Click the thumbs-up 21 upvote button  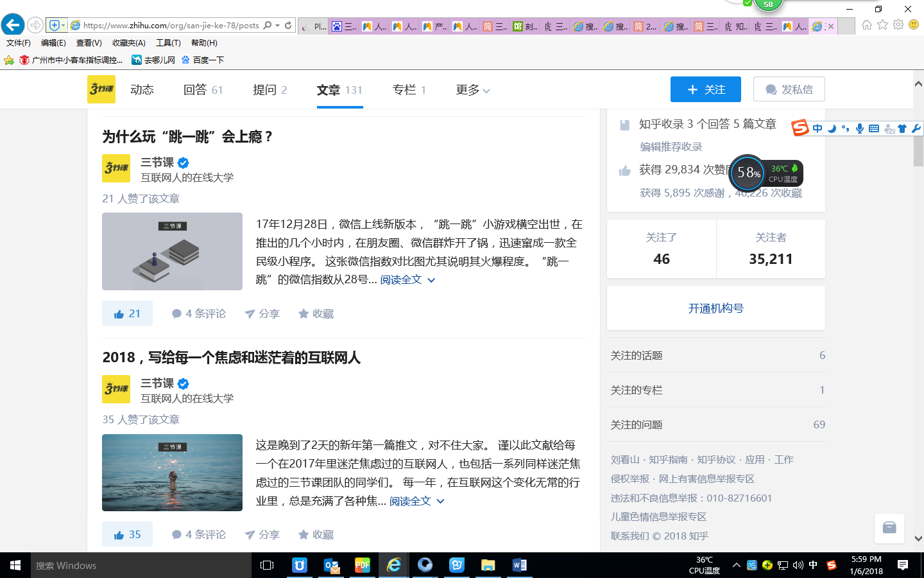(x=127, y=313)
